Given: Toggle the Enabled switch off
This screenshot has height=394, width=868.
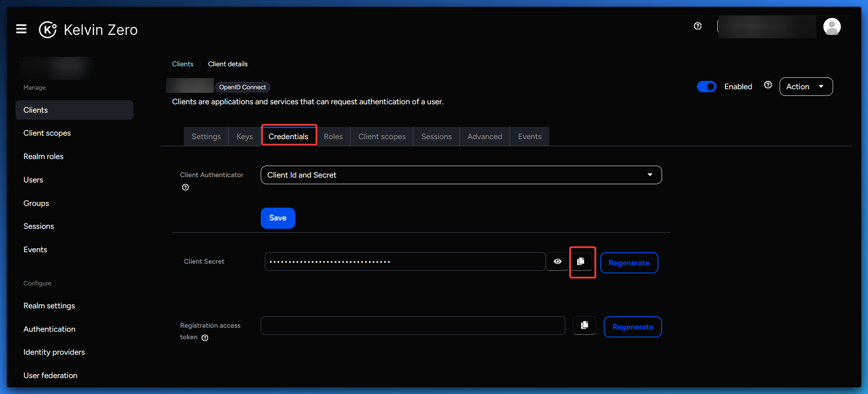Looking at the screenshot, I should tap(706, 87).
